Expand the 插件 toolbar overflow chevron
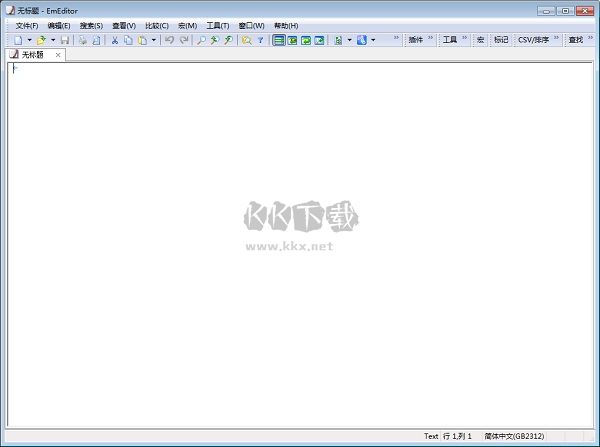 [430, 38]
